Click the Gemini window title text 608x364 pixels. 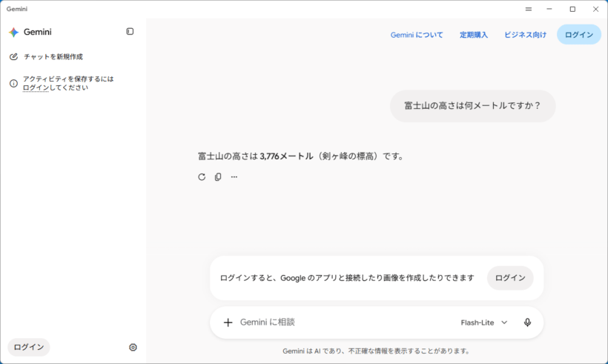point(17,9)
